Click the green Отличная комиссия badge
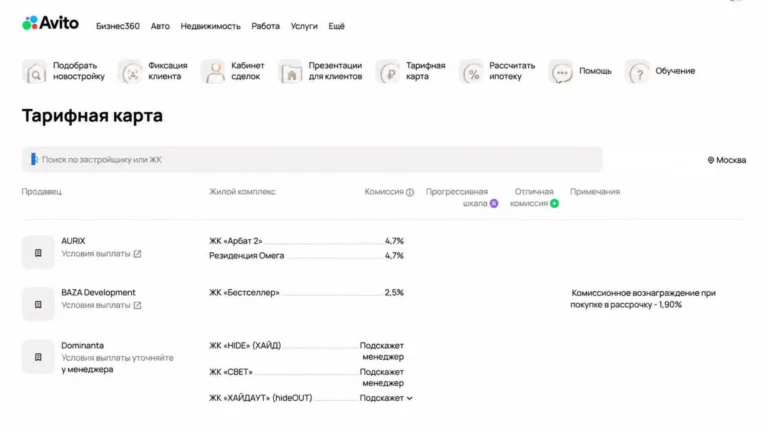Screen dimensions: 768x432 (x=554, y=203)
